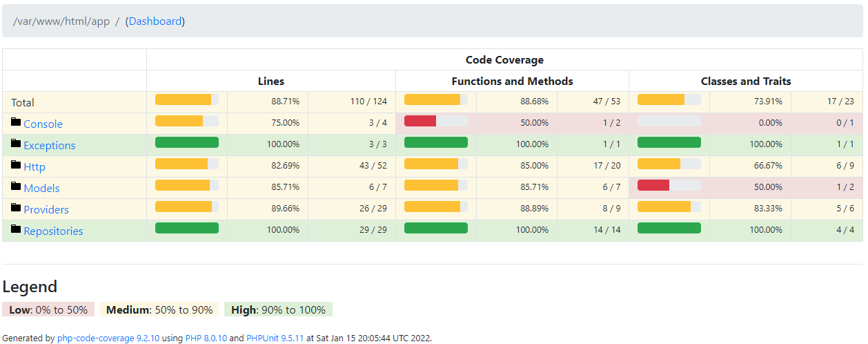Click the 6 / 9 Http classes count
The height and width of the screenshot is (344, 868).
[x=845, y=166]
